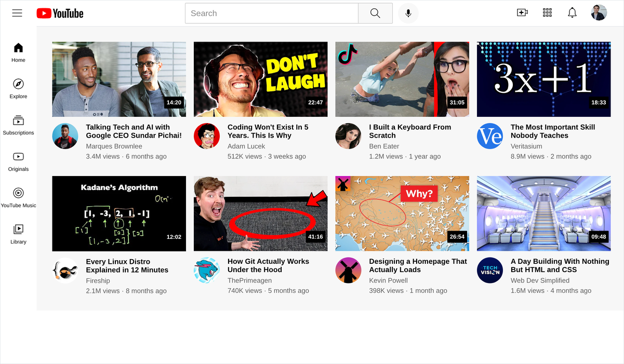
Task: Click the Web Dev Simplified channel avatar
Action: (x=490, y=271)
